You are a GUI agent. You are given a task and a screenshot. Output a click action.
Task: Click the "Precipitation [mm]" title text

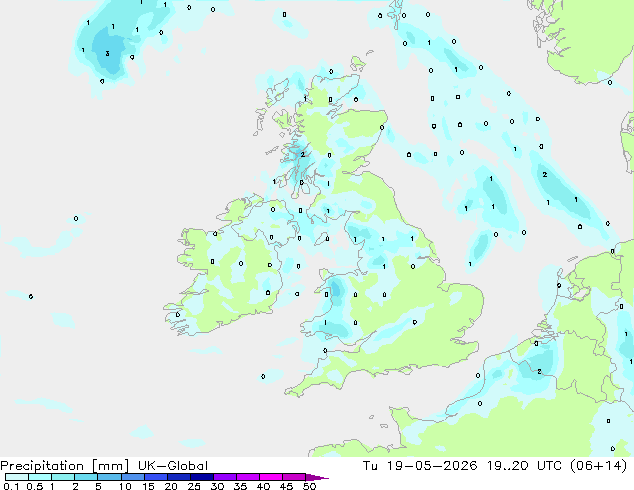pyautogui.click(x=65, y=466)
